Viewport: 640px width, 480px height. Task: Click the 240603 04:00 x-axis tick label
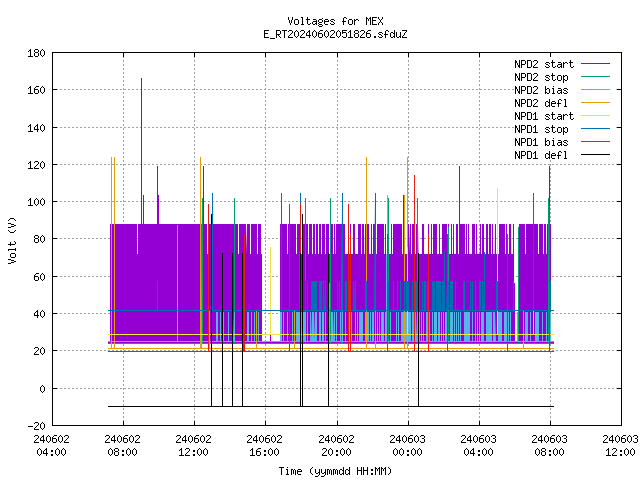coord(478,446)
